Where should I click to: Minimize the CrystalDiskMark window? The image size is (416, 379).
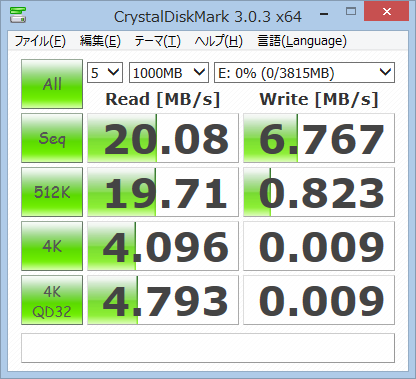coord(324,13)
